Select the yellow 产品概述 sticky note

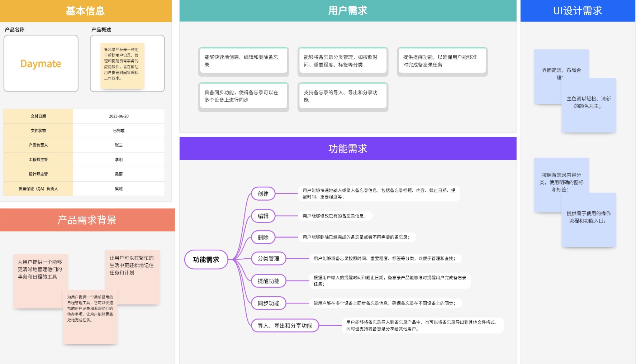[x=122, y=66]
